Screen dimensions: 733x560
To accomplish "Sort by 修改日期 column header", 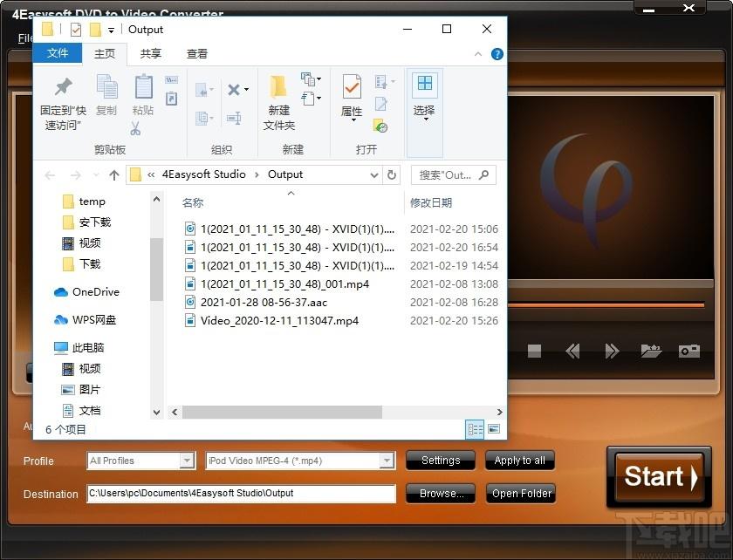I will (431, 203).
